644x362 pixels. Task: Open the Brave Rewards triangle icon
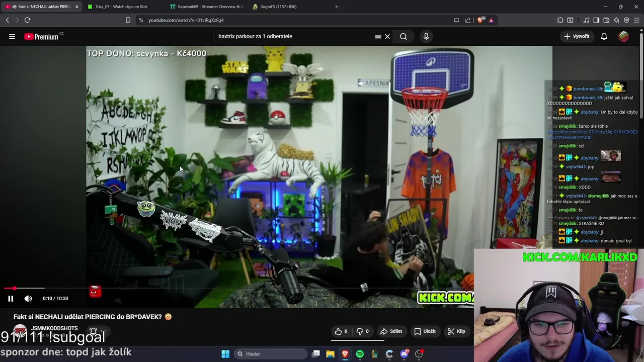point(491,20)
